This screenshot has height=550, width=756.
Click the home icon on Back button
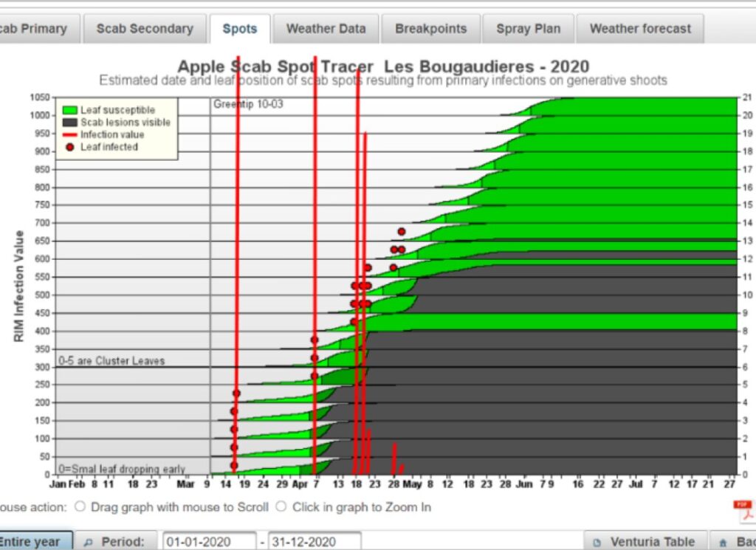[723, 543]
